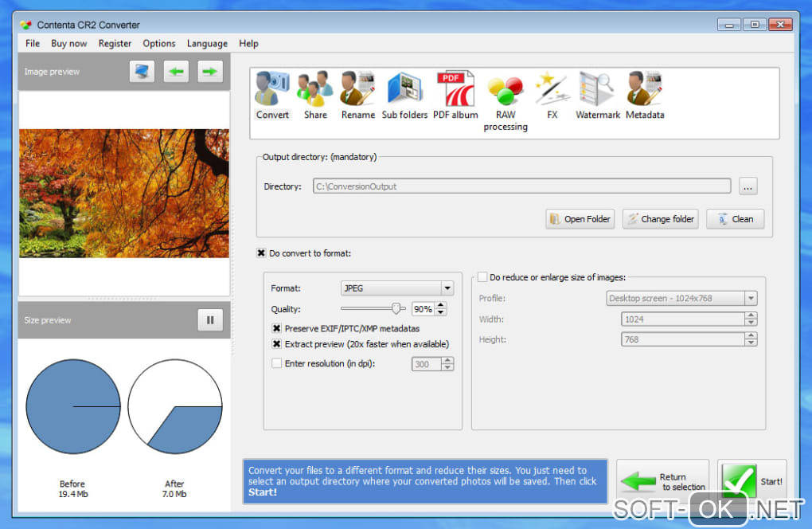The height and width of the screenshot is (529, 812).
Task: Enable Do reduce or enlarge size of images
Action: click(482, 277)
